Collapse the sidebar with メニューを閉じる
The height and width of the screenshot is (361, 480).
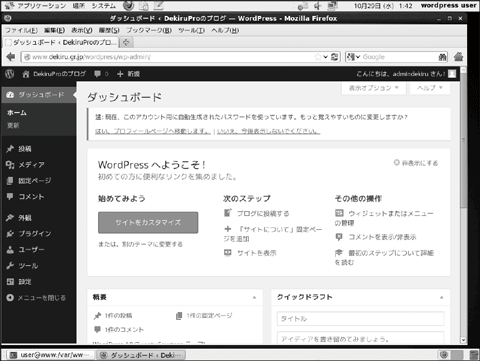coord(36,298)
